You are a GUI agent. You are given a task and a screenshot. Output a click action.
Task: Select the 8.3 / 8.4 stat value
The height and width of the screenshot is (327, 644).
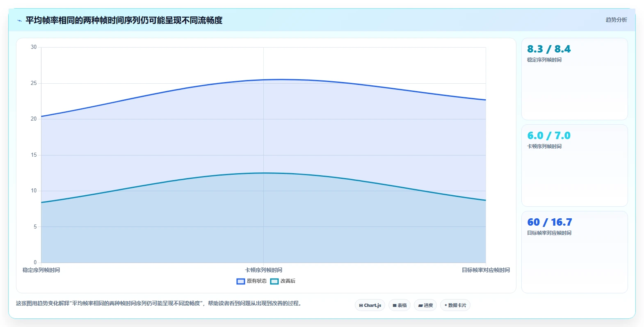[x=549, y=49]
